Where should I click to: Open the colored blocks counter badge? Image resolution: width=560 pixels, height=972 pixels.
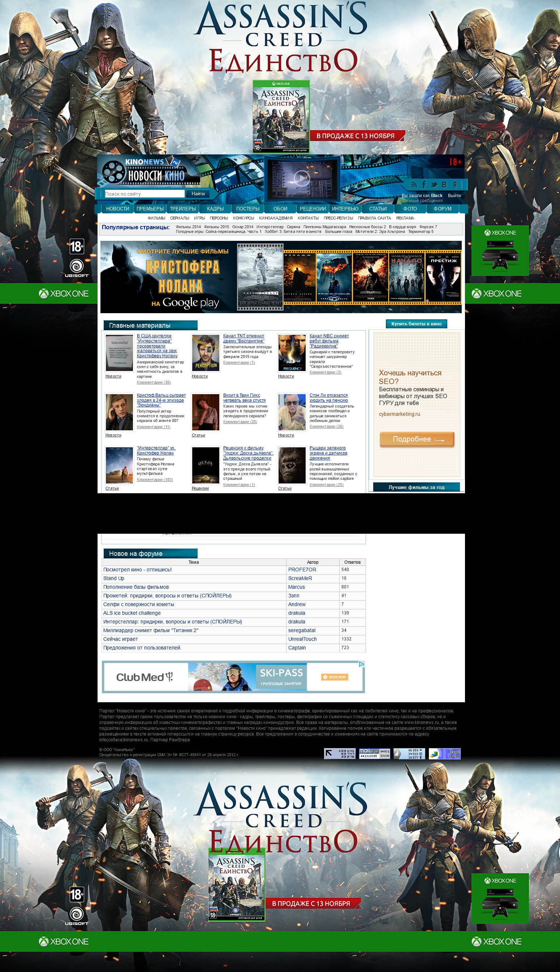point(444,753)
